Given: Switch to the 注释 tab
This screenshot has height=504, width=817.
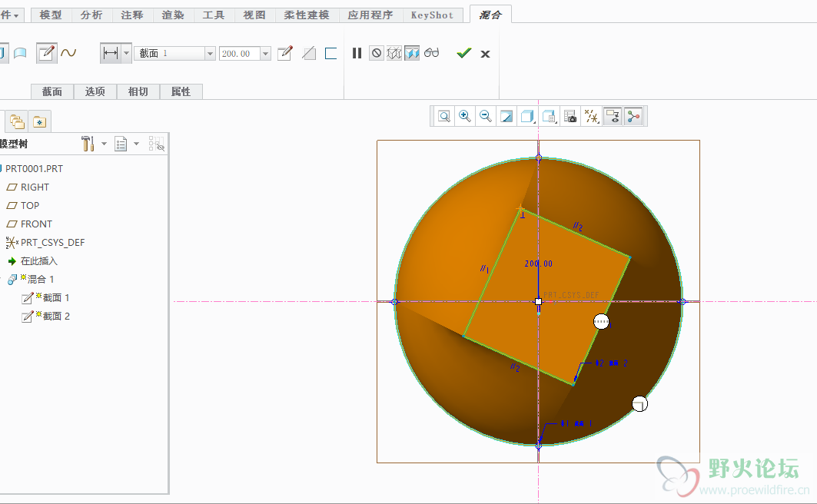Looking at the screenshot, I should point(132,15).
